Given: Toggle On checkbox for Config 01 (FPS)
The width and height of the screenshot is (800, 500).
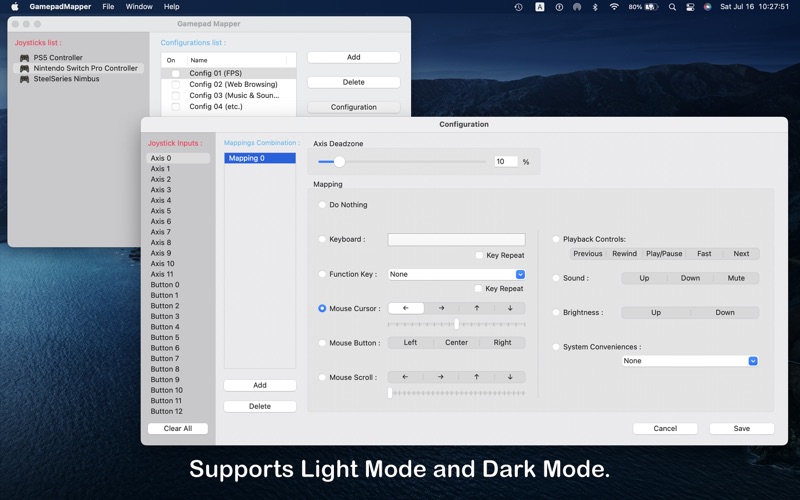Looking at the screenshot, I should click(x=176, y=73).
